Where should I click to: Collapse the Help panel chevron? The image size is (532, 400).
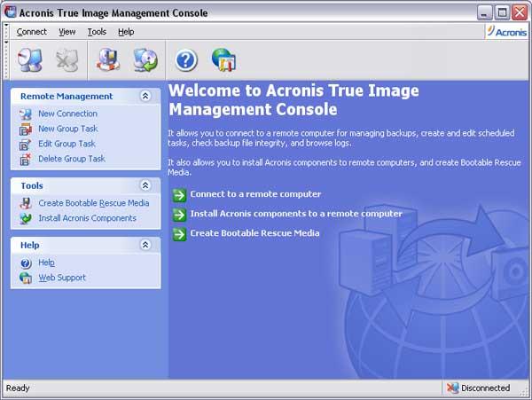click(x=145, y=245)
